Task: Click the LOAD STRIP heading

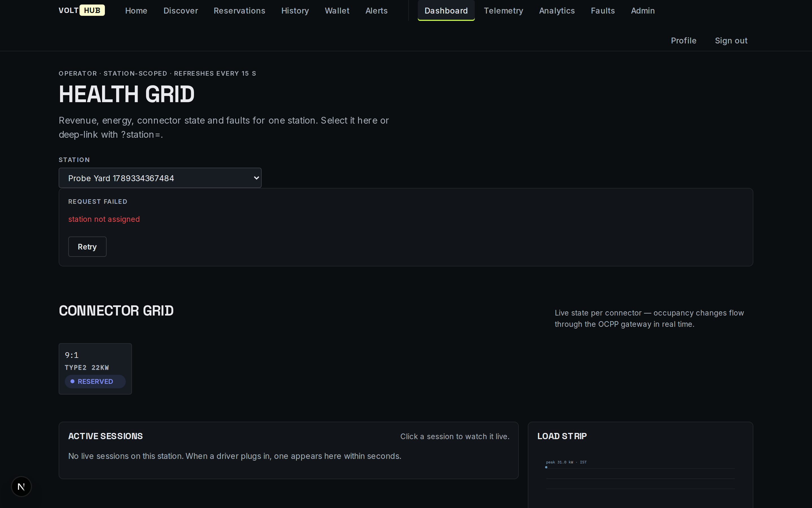Action: pos(562,436)
